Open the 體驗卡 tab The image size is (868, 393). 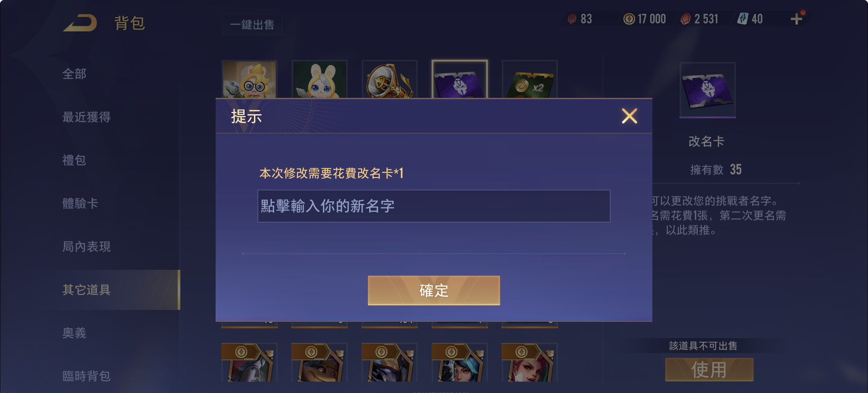tap(80, 203)
